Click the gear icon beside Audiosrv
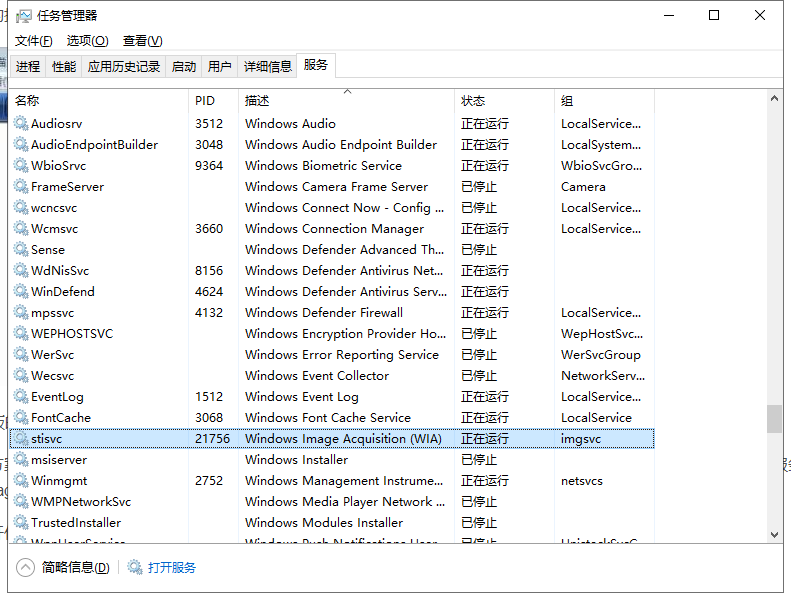The width and height of the screenshot is (791, 600). pyautogui.click(x=21, y=123)
